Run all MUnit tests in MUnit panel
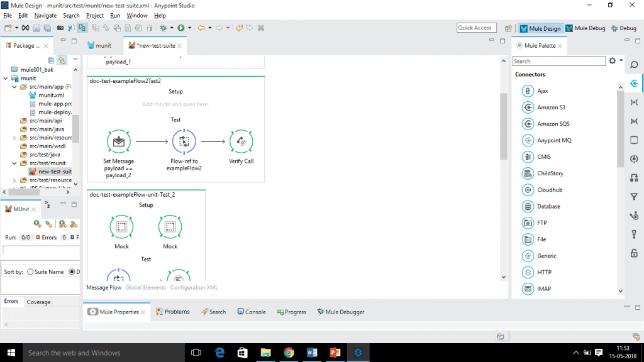The height and width of the screenshot is (362, 644). (x=36, y=224)
